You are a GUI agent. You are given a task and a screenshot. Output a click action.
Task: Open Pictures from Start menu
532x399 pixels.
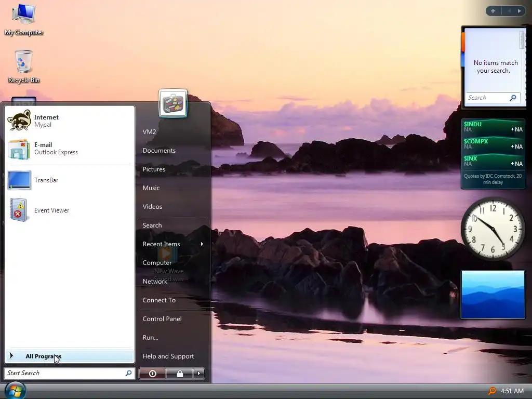pyautogui.click(x=154, y=169)
